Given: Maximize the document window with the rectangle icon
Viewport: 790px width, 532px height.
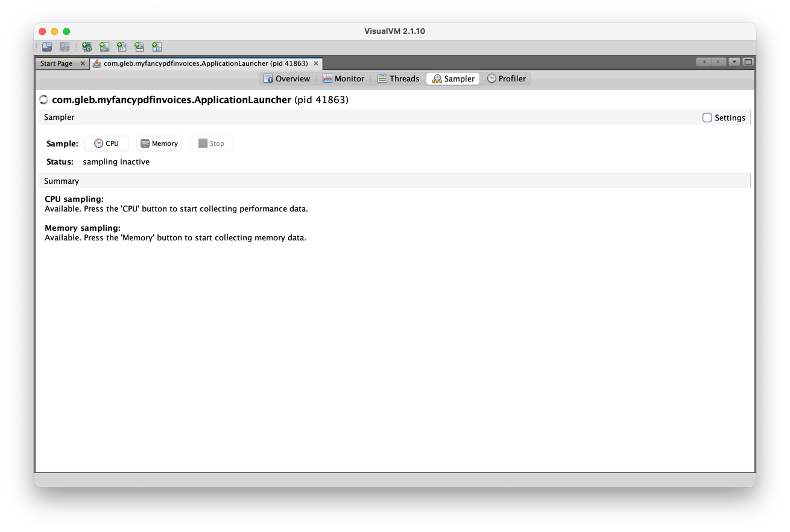Looking at the screenshot, I should pos(748,62).
